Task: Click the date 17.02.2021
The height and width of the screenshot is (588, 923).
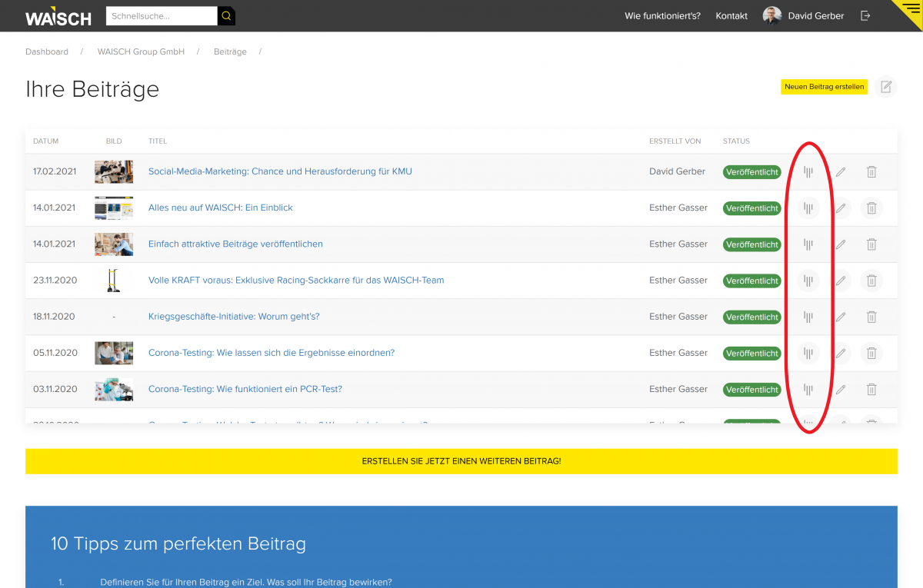Action: point(55,171)
